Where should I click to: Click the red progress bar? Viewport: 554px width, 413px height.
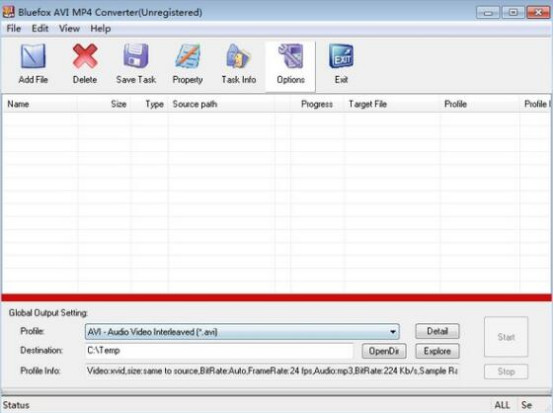276,297
